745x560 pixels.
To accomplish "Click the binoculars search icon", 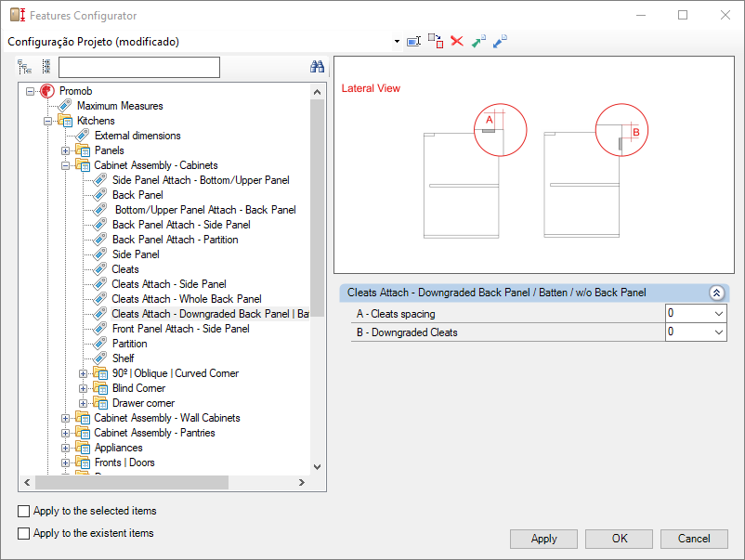I will [317, 67].
